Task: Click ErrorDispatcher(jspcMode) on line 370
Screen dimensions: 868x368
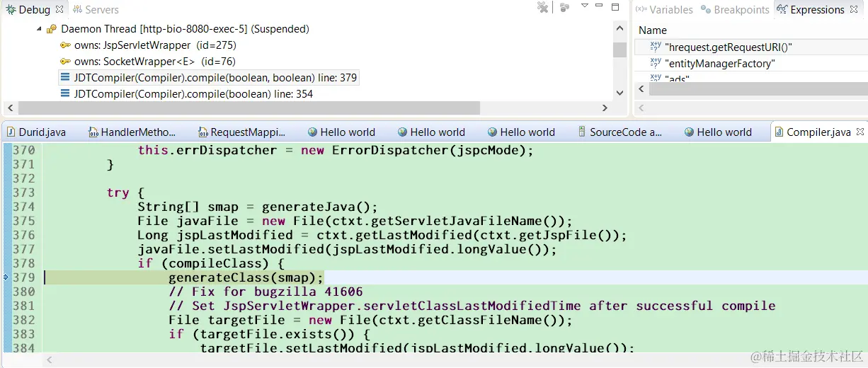Action: [x=428, y=150]
